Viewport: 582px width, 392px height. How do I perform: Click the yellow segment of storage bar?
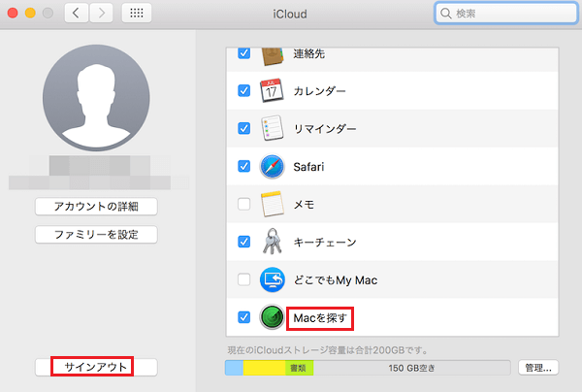pyautogui.click(x=264, y=368)
